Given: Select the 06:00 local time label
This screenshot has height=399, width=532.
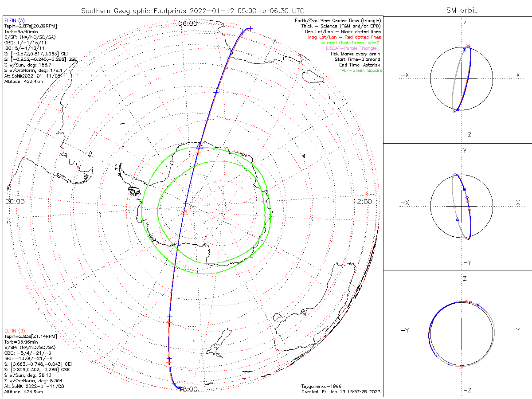Looking at the screenshot, I should click(188, 23).
